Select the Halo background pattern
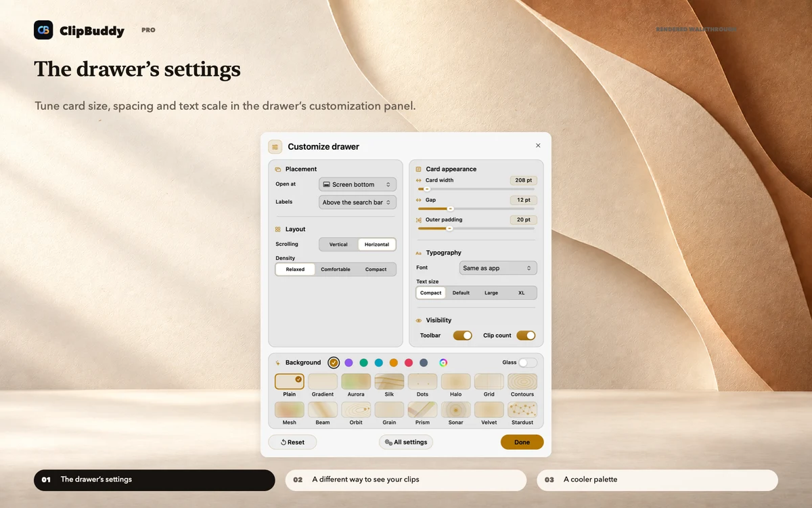The image size is (812, 508). [455, 381]
